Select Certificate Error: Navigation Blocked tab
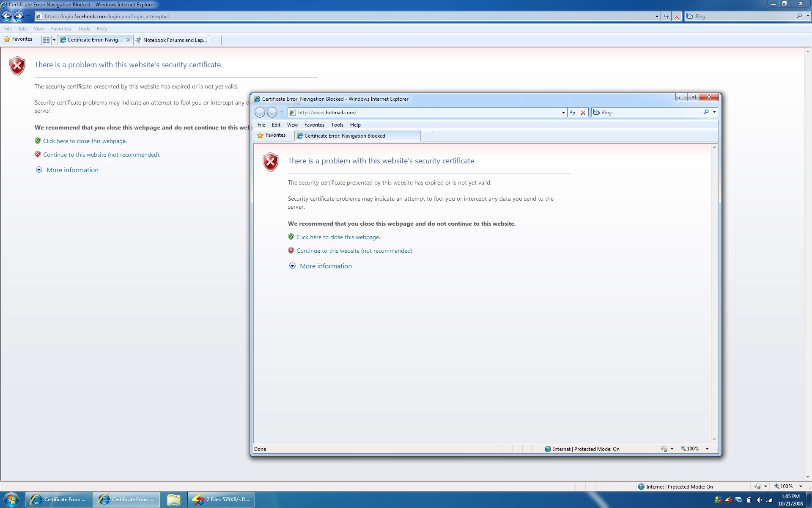 pos(357,136)
